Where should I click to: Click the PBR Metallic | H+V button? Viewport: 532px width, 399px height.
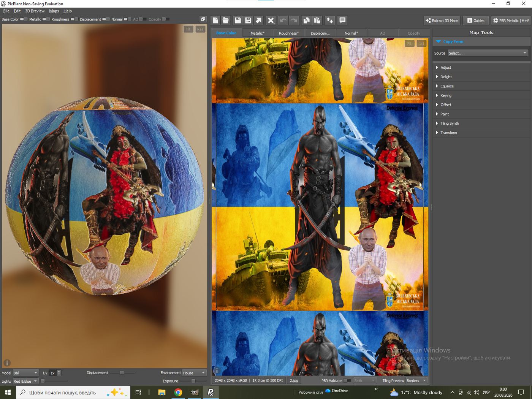click(511, 21)
